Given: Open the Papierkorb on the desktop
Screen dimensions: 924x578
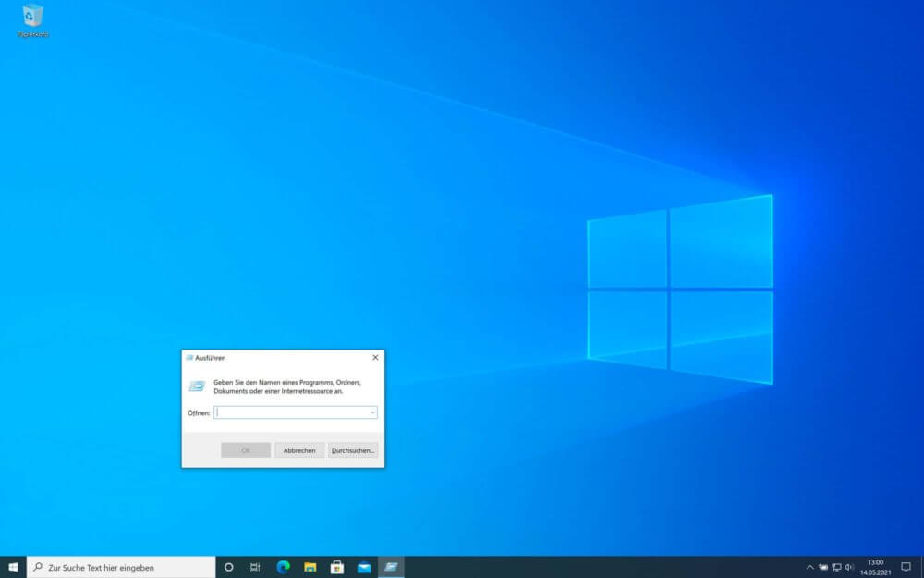Looking at the screenshot, I should 33,17.
